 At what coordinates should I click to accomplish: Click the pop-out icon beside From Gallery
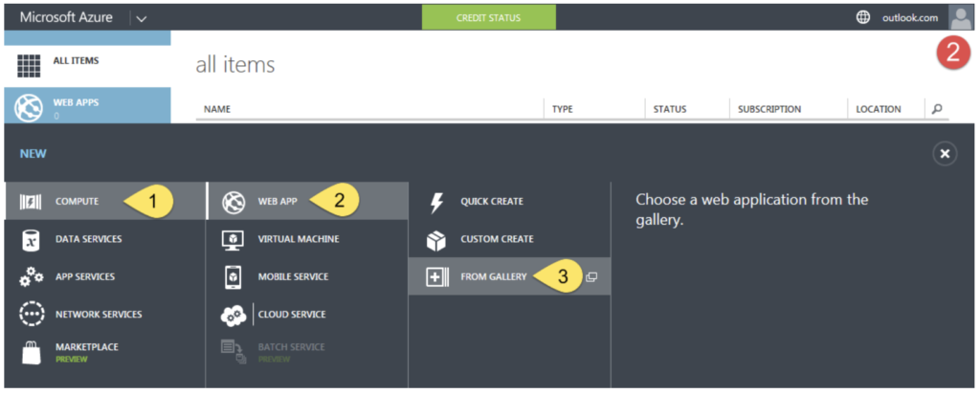coord(591,277)
